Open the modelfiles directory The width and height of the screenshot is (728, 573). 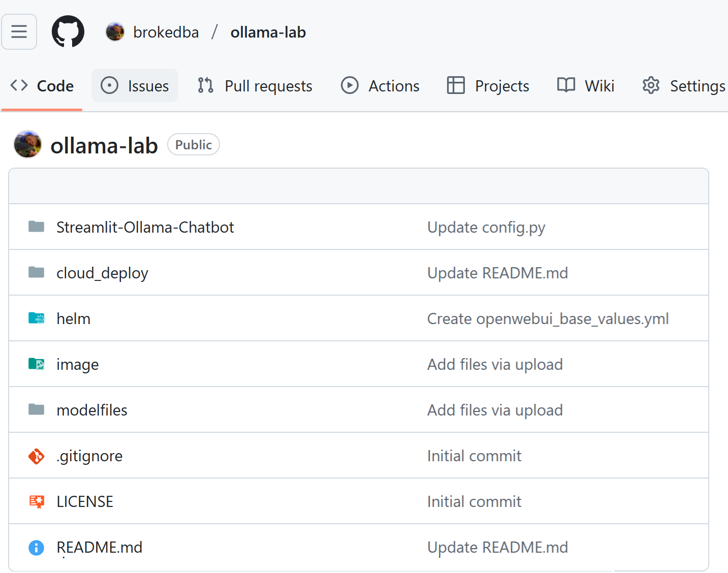click(92, 410)
